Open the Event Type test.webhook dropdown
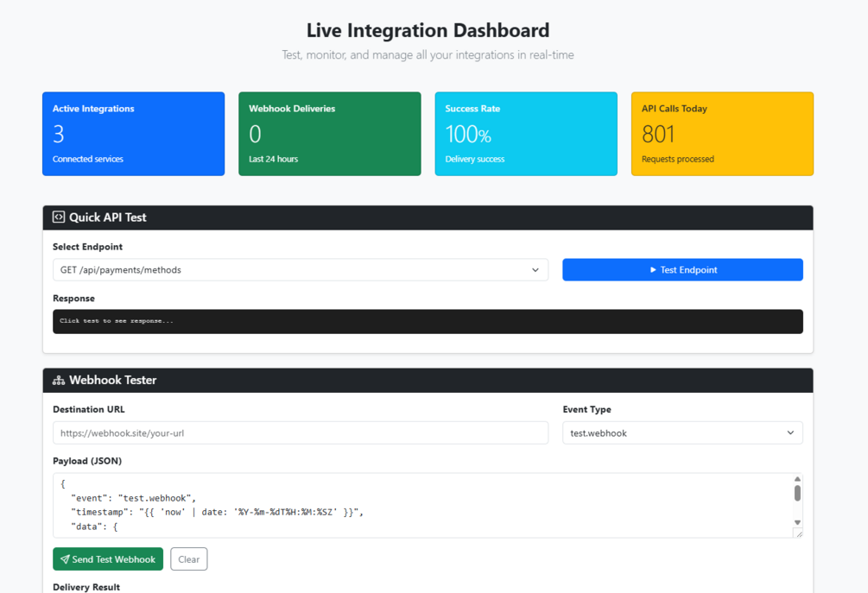 click(682, 433)
